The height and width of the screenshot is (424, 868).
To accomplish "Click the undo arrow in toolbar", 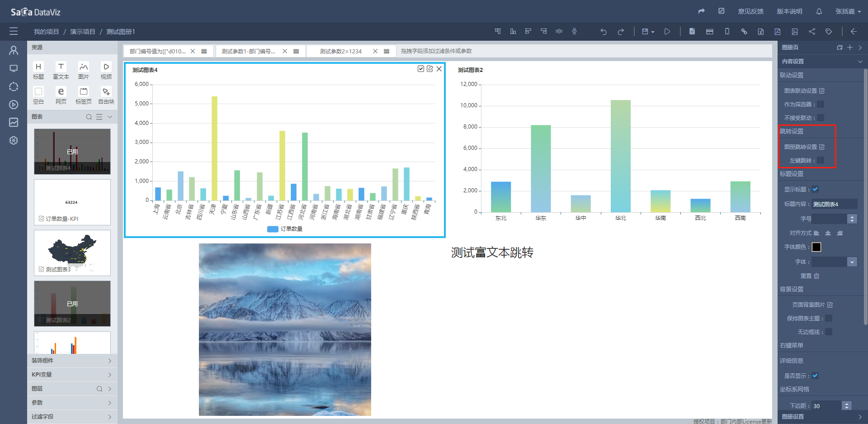I will (x=604, y=32).
